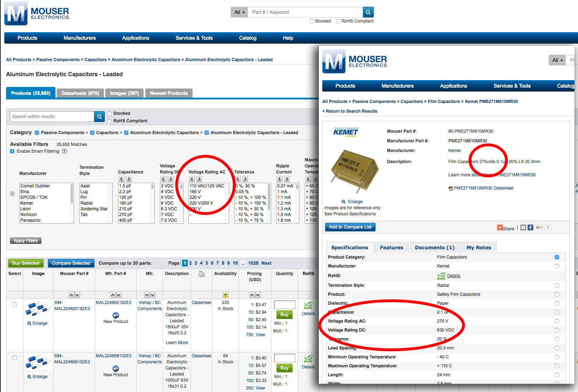Expand the filter panel double-chevron toggle

pyautogui.click(x=13, y=193)
